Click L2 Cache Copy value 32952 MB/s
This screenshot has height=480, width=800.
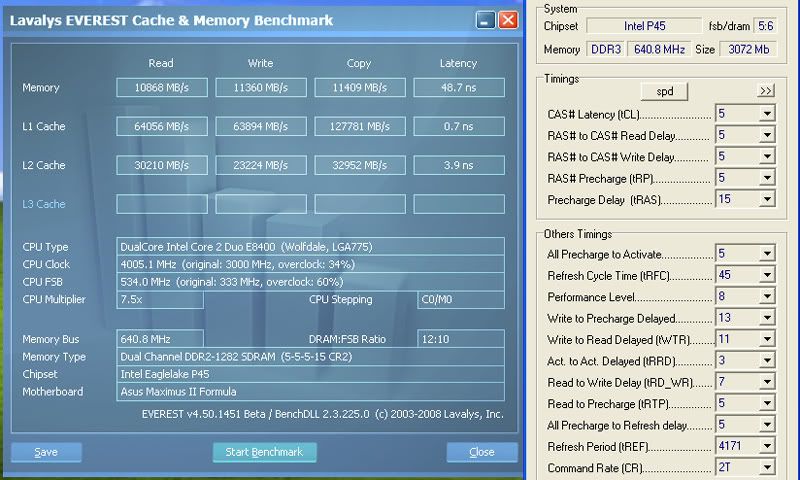pos(360,165)
